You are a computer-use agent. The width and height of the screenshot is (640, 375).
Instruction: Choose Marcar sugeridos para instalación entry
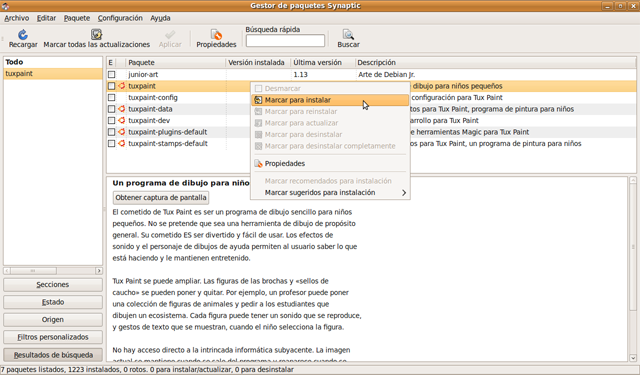pos(330,193)
